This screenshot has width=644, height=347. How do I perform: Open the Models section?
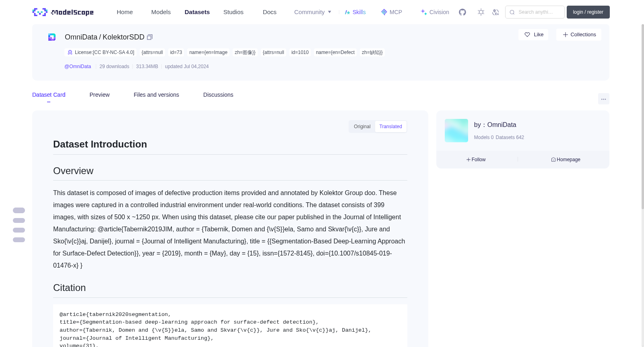pos(161,12)
